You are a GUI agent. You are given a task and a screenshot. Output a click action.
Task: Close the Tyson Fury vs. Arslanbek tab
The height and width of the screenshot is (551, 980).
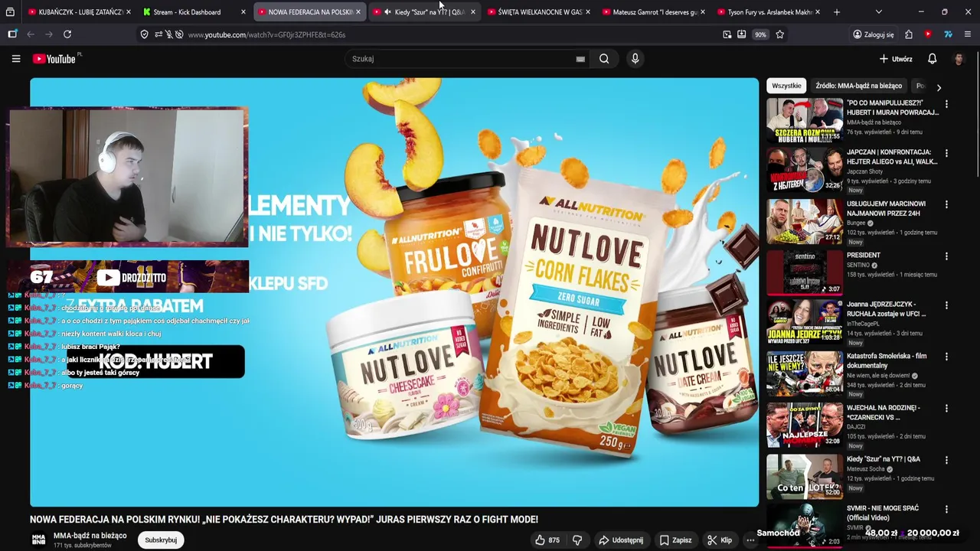tap(818, 12)
